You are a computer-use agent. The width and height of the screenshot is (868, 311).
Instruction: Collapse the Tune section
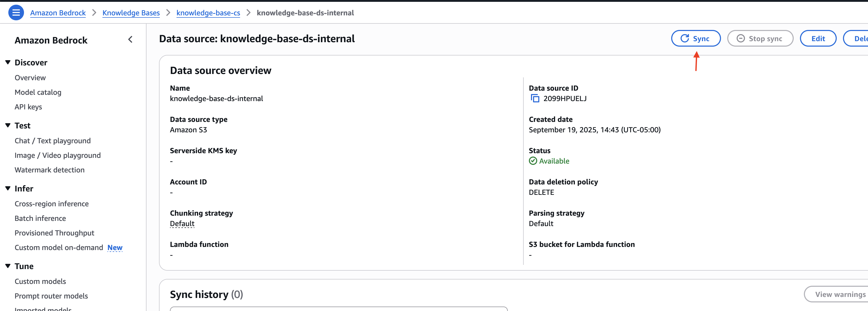(x=8, y=266)
